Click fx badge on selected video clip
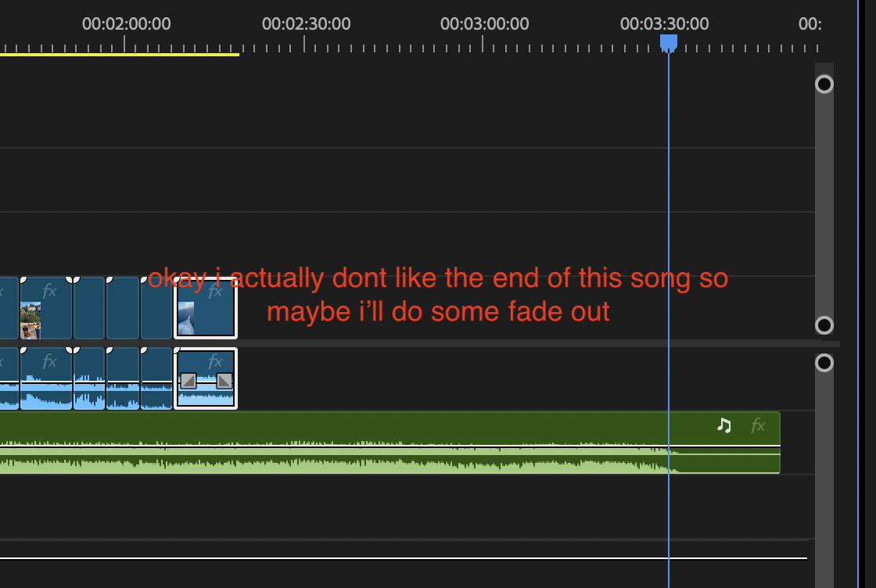This screenshot has width=876, height=588. [x=215, y=292]
